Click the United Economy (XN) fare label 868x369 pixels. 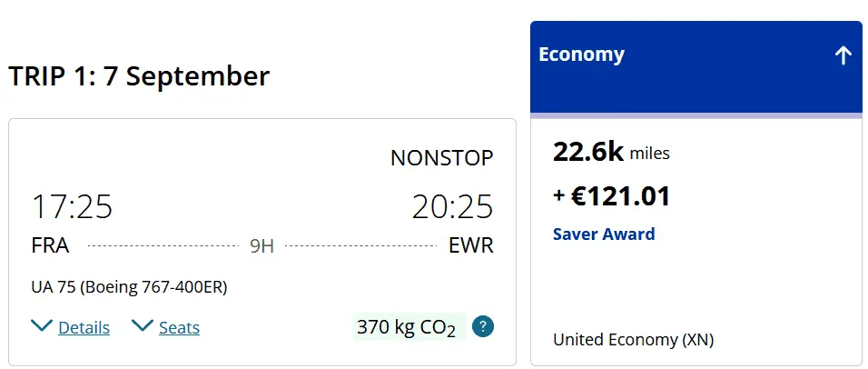(x=633, y=340)
